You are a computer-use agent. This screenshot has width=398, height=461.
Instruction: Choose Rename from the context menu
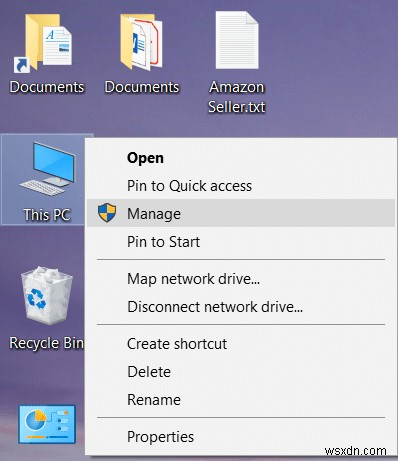[x=241, y=400]
